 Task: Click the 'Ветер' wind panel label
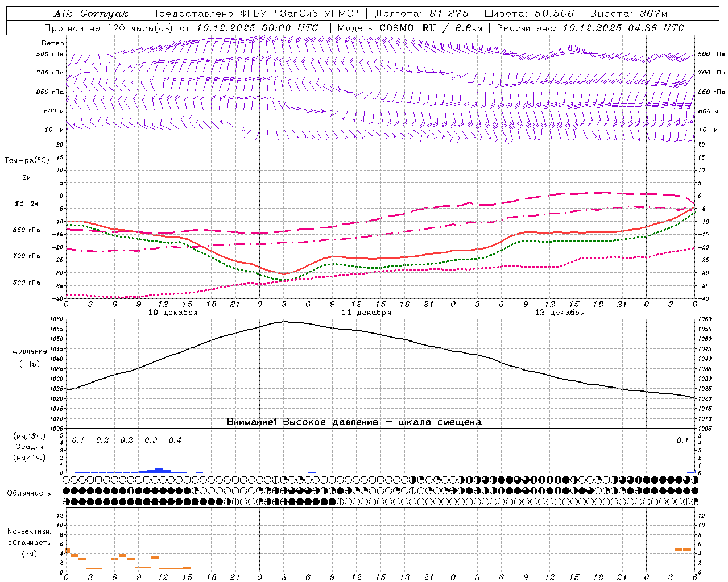click(x=53, y=43)
